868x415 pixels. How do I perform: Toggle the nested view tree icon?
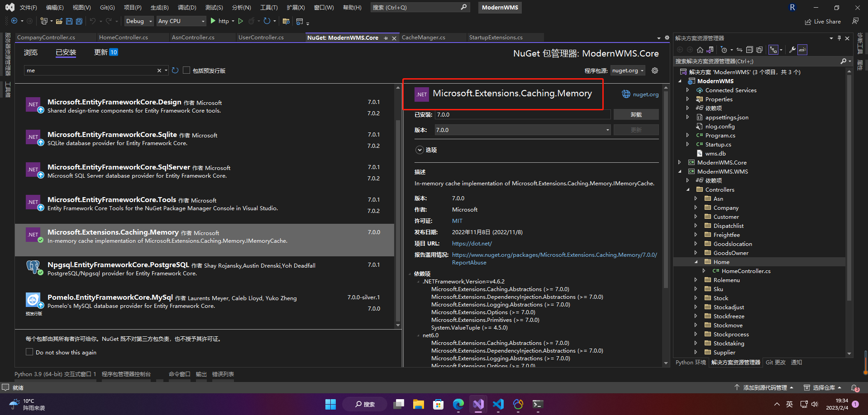pyautogui.click(x=773, y=50)
